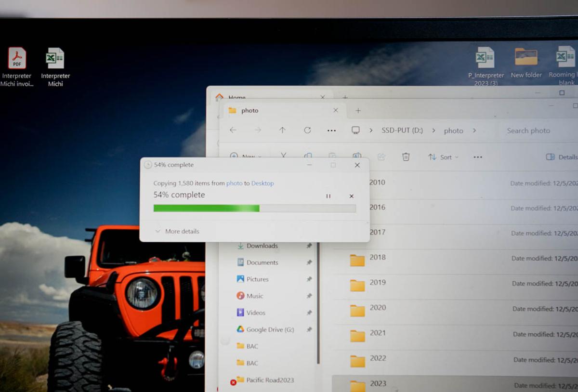Click the This PC monitor icon in the address bar

[x=356, y=131]
